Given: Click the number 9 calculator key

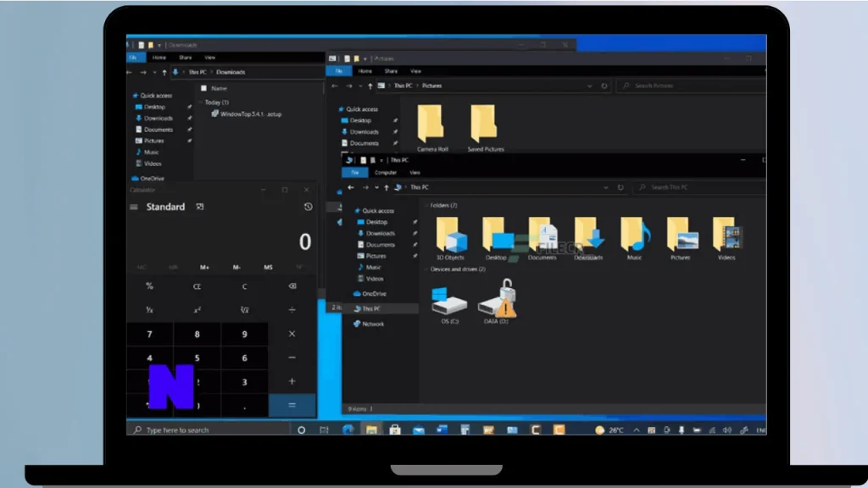Looking at the screenshot, I should (x=244, y=334).
